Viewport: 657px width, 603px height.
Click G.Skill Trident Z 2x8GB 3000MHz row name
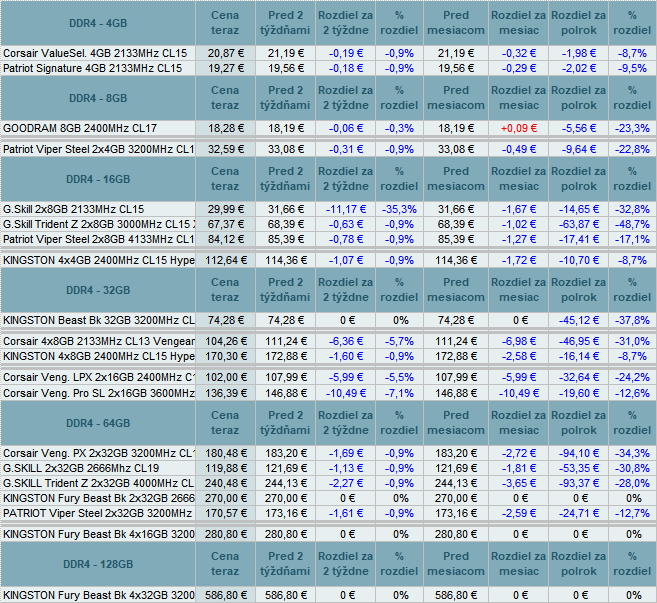point(98,224)
